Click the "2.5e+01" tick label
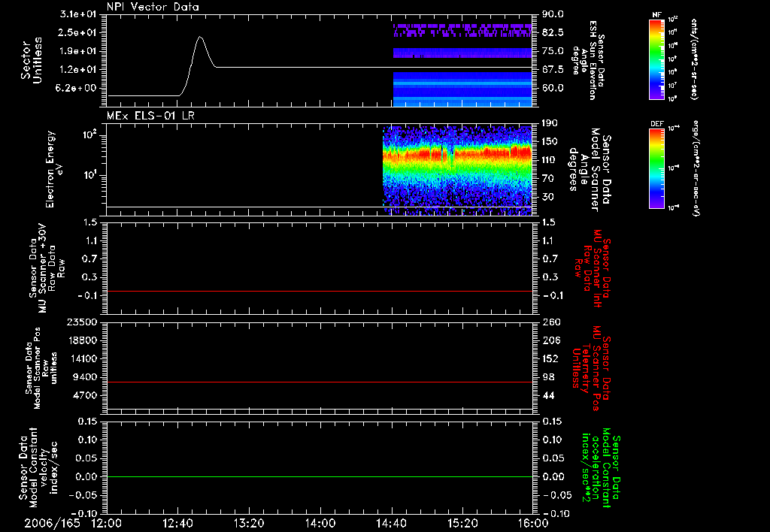The image size is (770, 532). pyautogui.click(x=78, y=33)
